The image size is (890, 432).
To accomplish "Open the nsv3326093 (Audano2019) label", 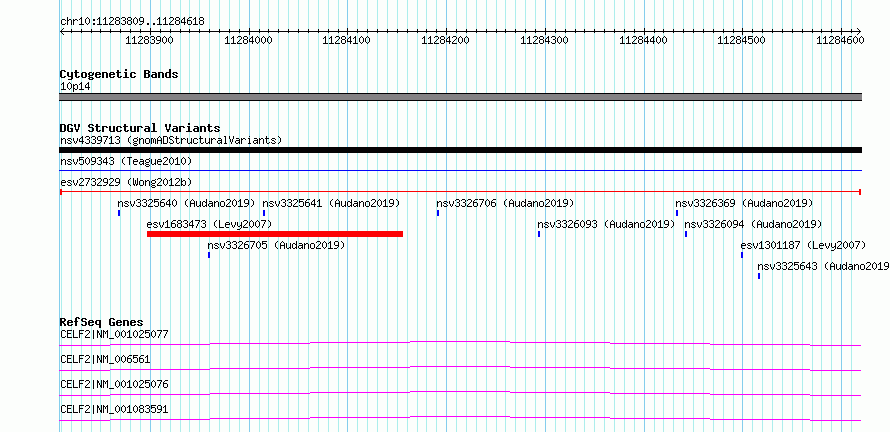I will point(606,224).
